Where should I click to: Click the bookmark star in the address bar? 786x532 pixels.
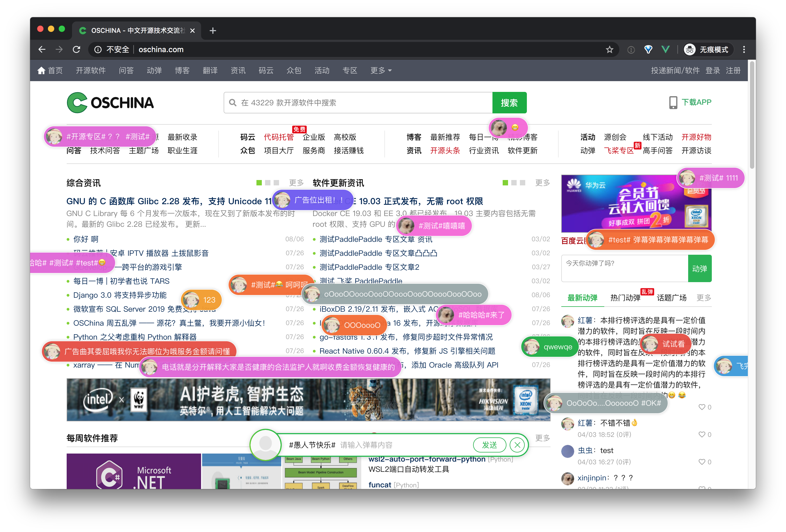pos(609,49)
